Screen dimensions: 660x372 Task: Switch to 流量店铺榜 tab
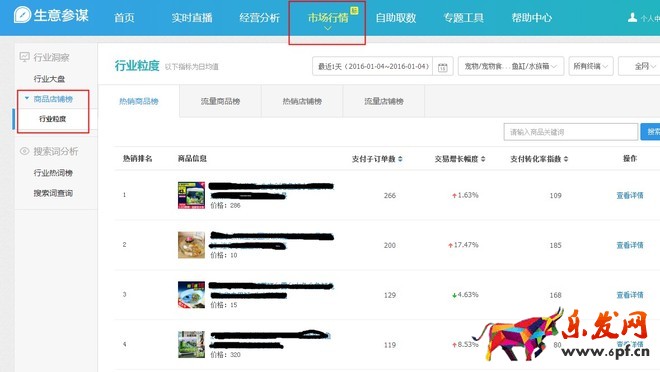tap(383, 101)
